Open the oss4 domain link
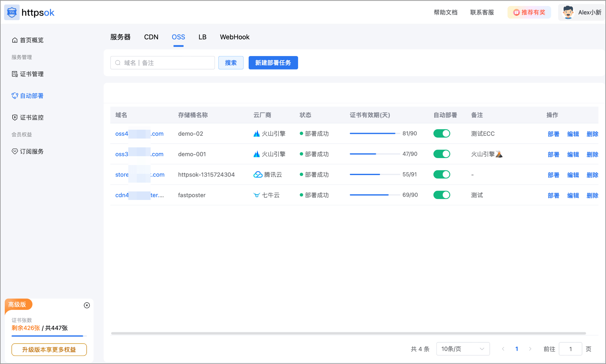This screenshot has height=364, width=606. click(139, 134)
